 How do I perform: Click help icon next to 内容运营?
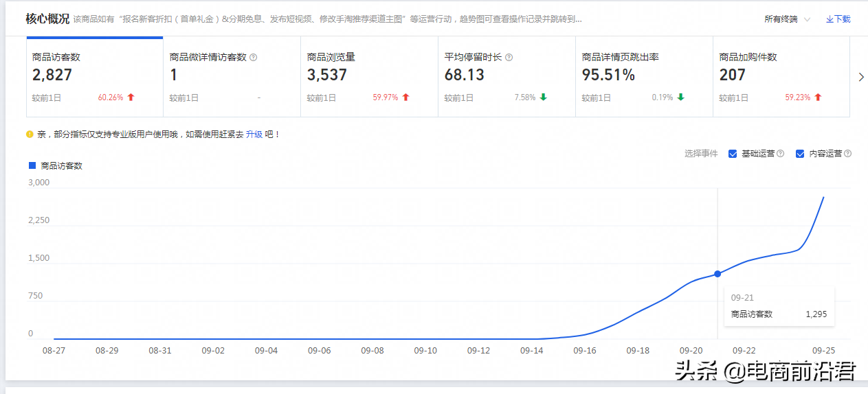coord(847,154)
